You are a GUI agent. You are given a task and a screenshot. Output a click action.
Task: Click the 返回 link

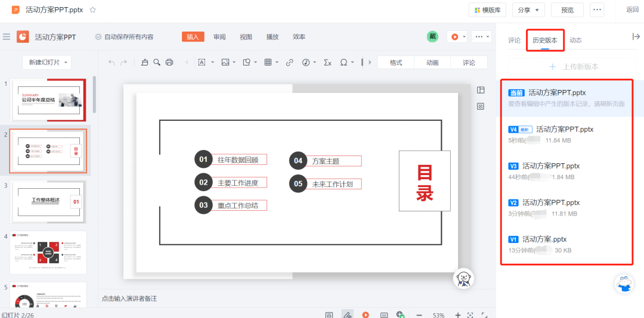pyautogui.click(x=632, y=10)
